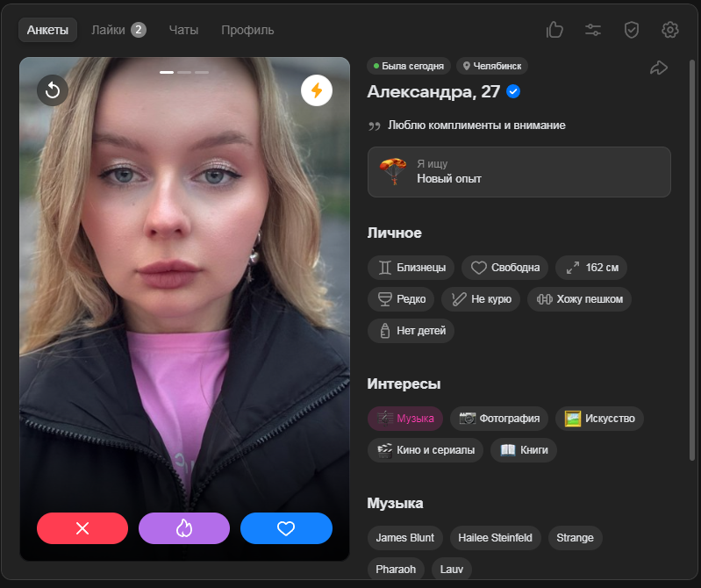The height and width of the screenshot is (588, 701).
Task: Open the Чаты tab
Action: (x=183, y=30)
